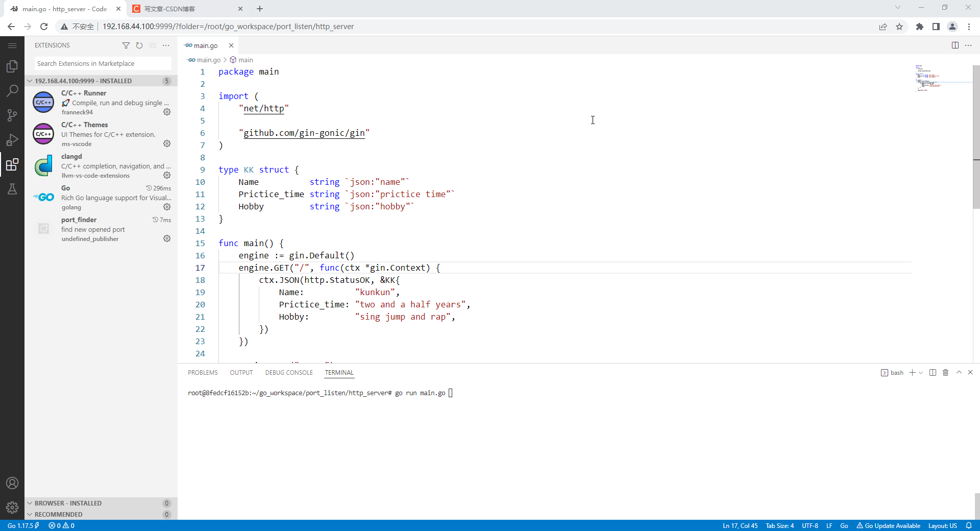
Task: Open manage gear for port_finder extension
Action: [x=167, y=238]
